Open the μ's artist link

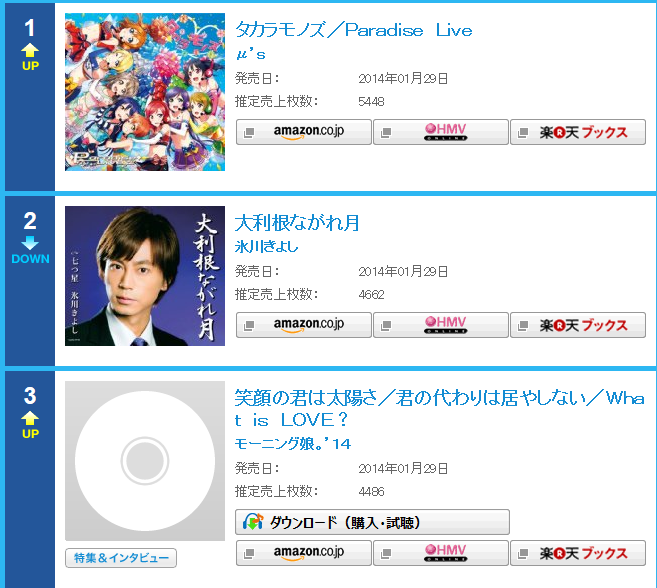click(x=251, y=54)
